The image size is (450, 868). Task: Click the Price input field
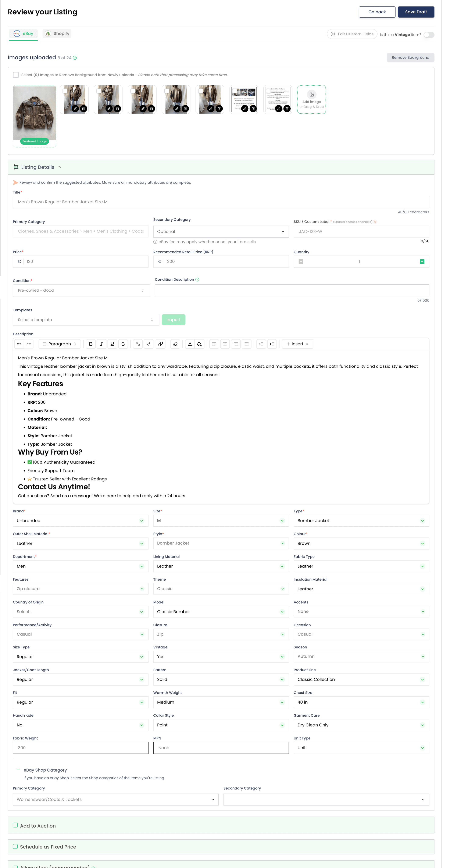pyautogui.click(x=81, y=262)
